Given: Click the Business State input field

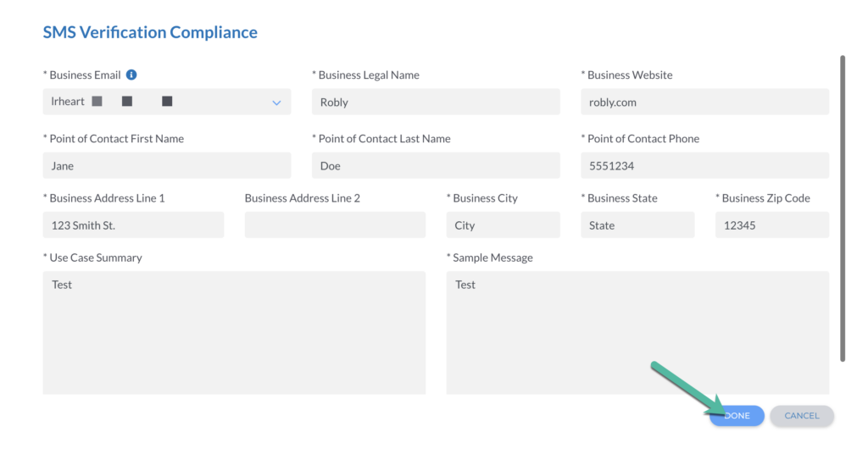Looking at the screenshot, I should pos(637,225).
